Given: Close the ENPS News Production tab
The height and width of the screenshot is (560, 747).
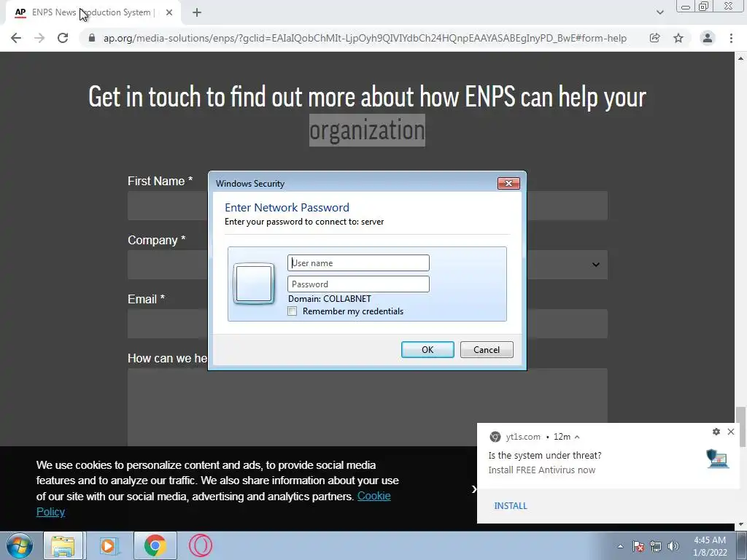Looking at the screenshot, I should tap(169, 12).
